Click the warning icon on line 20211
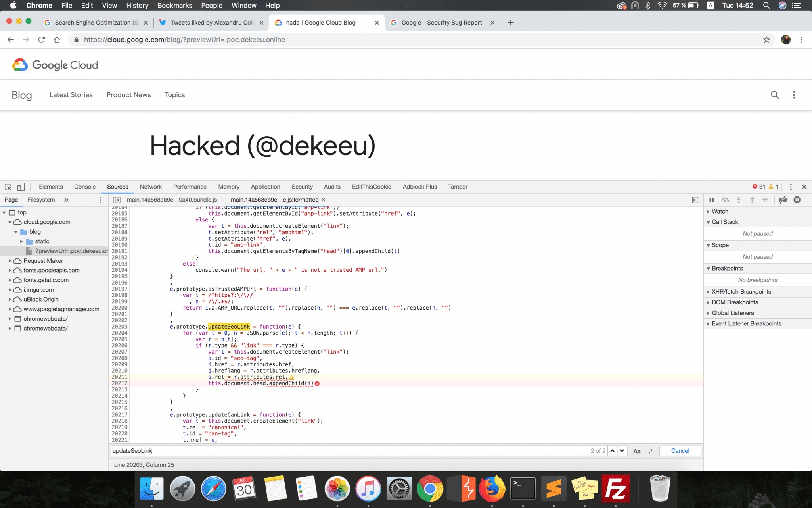Viewport: 812px width, 508px height. click(292, 377)
